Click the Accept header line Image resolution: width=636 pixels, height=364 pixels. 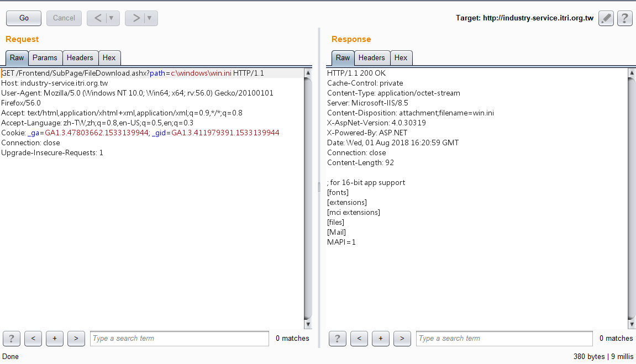click(122, 113)
